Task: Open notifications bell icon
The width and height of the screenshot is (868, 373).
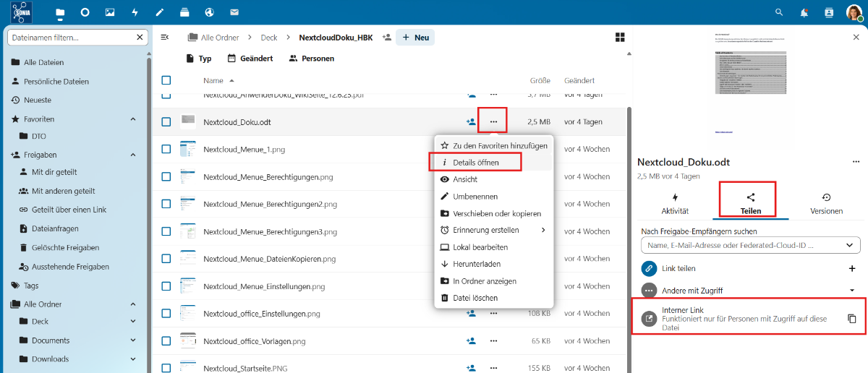Action: pyautogui.click(x=804, y=12)
